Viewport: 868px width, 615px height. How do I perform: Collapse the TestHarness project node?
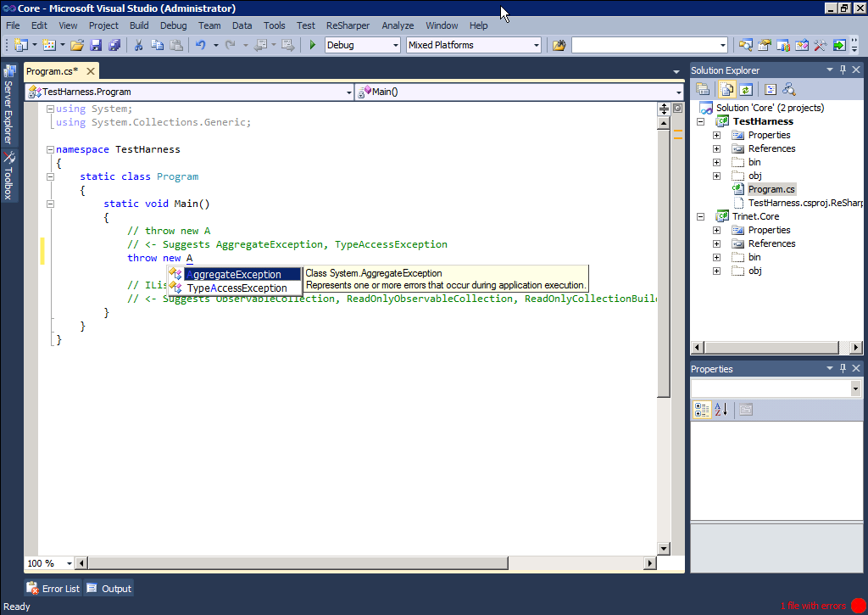[x=701, y=121]
